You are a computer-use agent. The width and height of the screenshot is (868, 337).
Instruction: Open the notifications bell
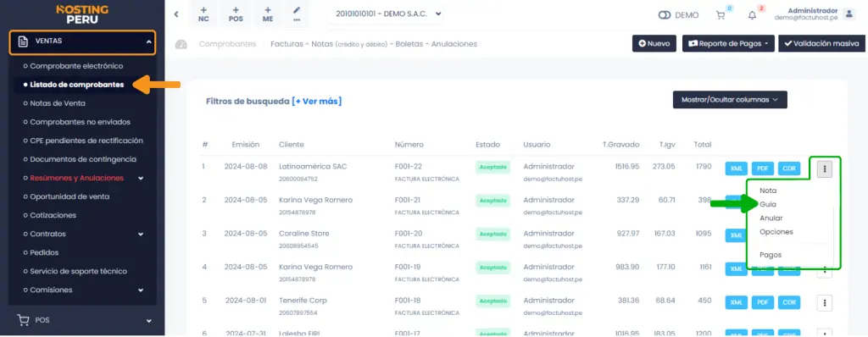pos(752,15)
